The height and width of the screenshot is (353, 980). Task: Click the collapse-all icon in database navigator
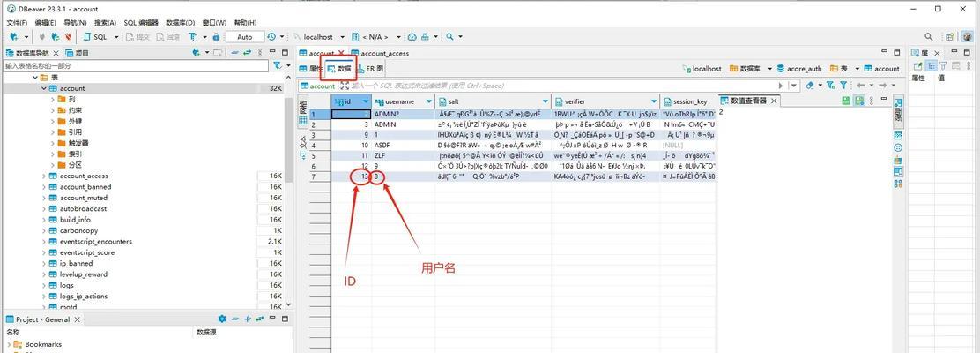click(234, 53)
